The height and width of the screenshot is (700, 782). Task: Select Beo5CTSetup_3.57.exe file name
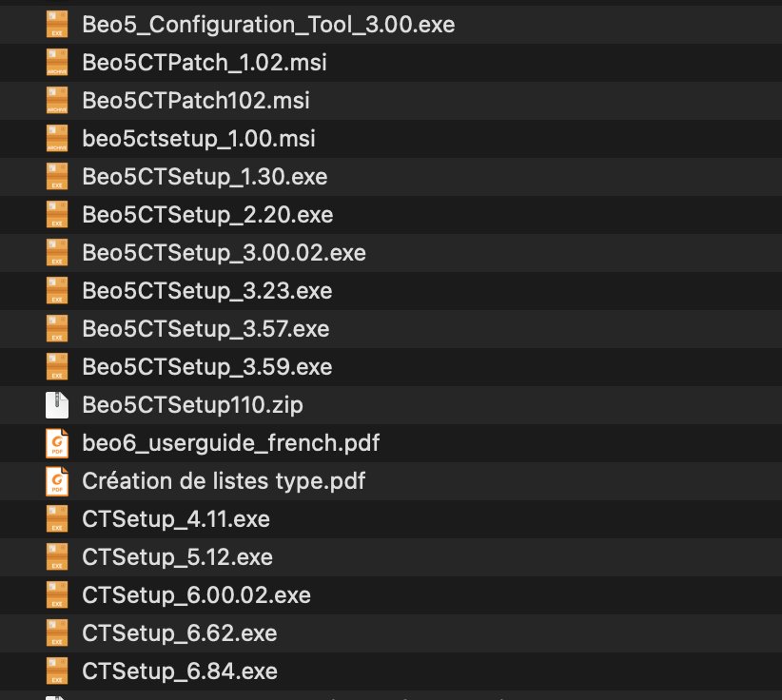pos(205,329)
